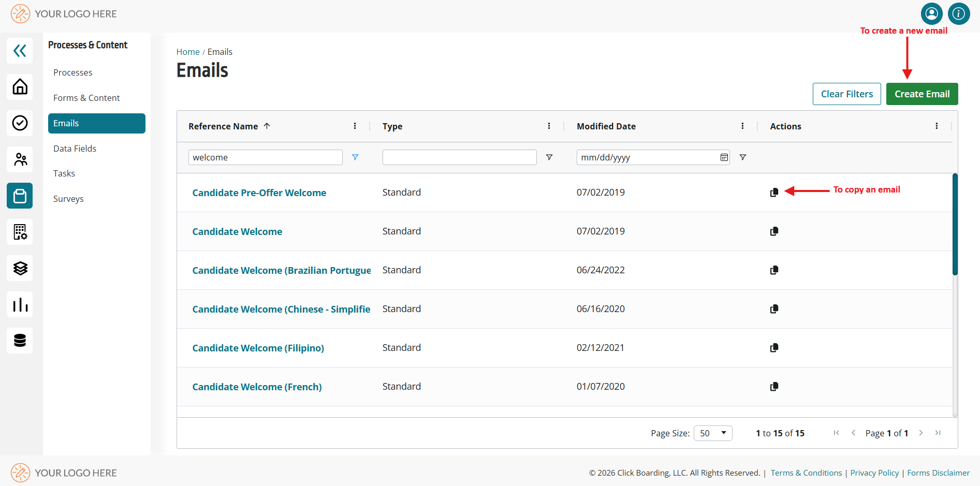Open the Candidate Welcome email link

point(237,231)
